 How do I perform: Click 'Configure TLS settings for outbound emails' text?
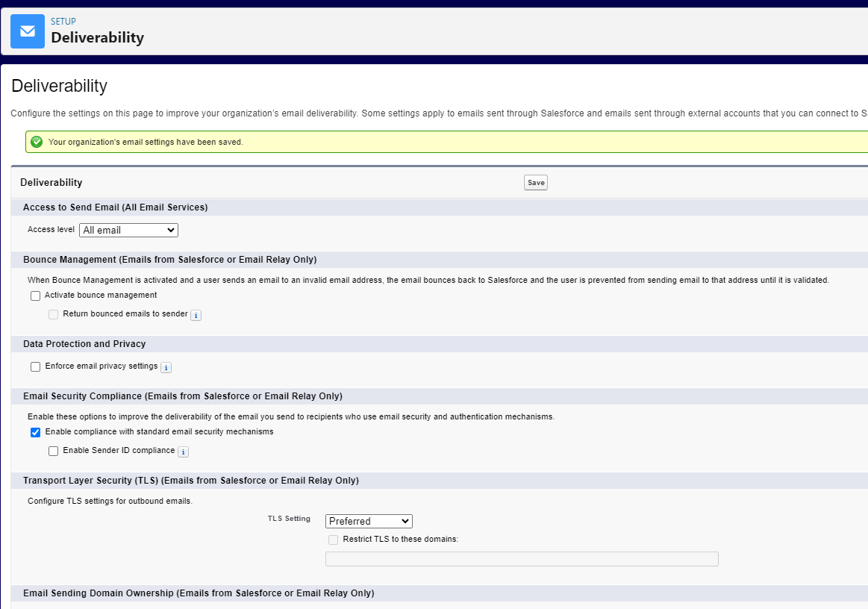click(x=110, y=501)
